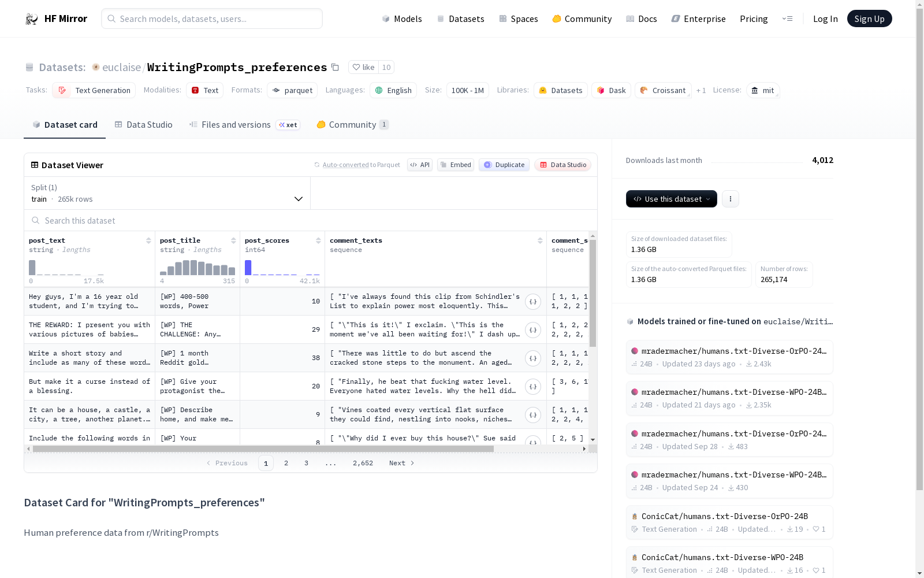Go to page 3 of dataset rows

click(306, 463)
